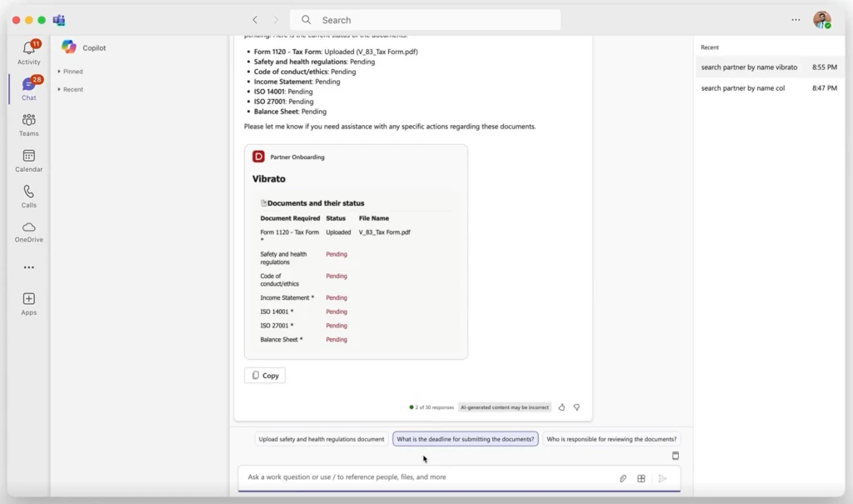Open OneDrive from the sidebar
This screenshot has width=853, height=504.
(28, 232)
